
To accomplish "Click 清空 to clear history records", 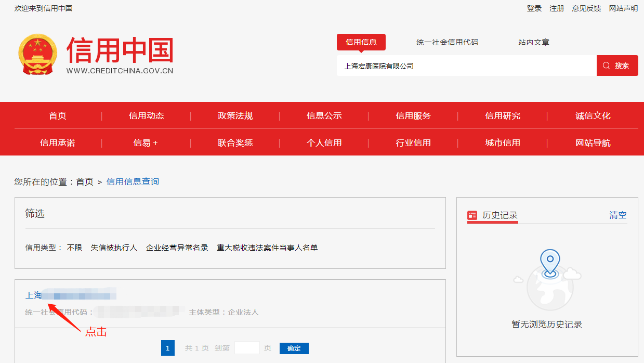I will click(x=617, y=215).
